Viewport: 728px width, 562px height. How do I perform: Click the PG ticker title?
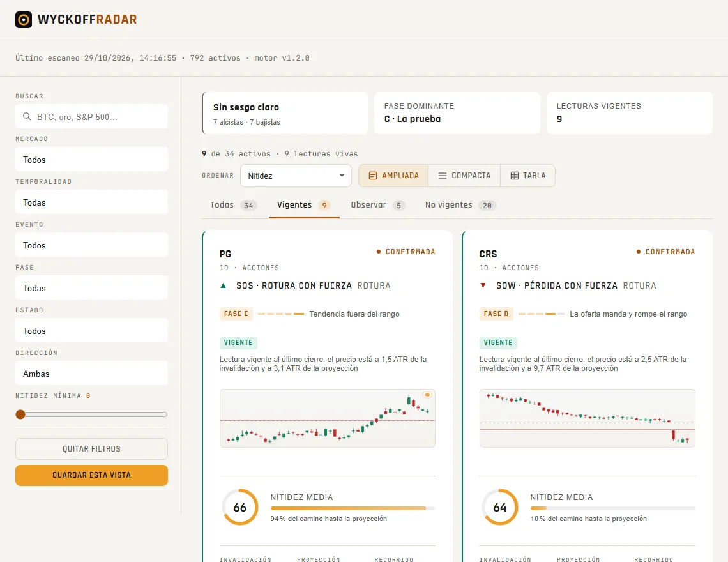click(x=225, y=254)
